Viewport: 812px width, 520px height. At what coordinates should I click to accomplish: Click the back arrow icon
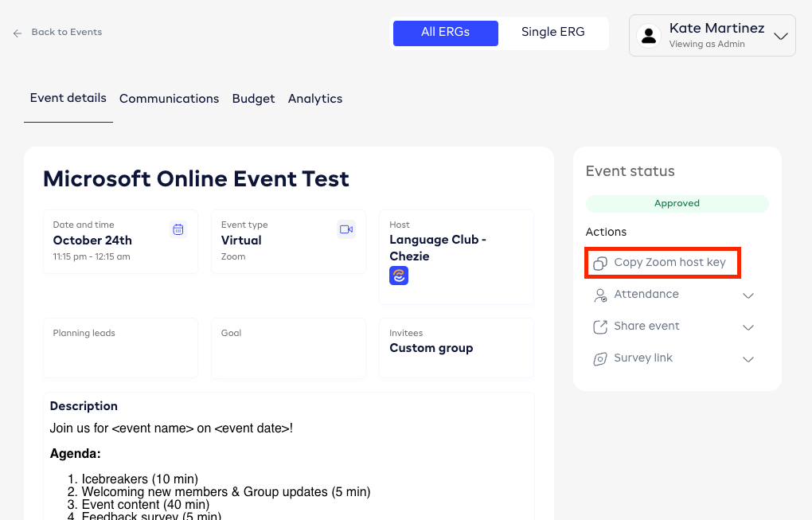(18, 33)
